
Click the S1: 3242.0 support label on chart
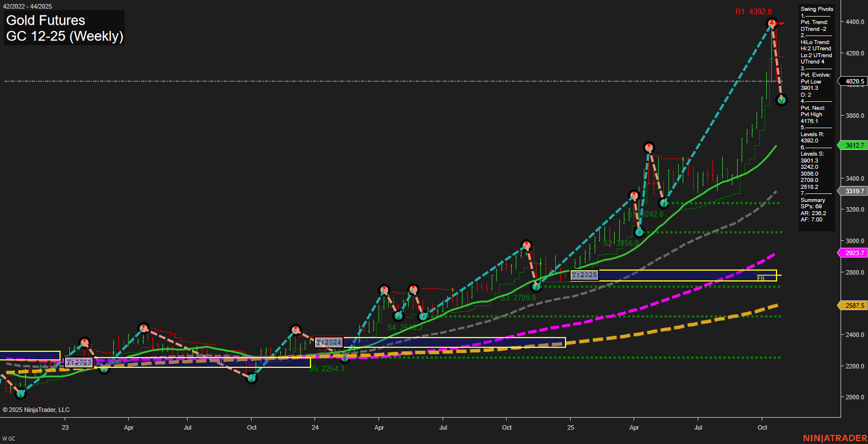pos(646,214)
